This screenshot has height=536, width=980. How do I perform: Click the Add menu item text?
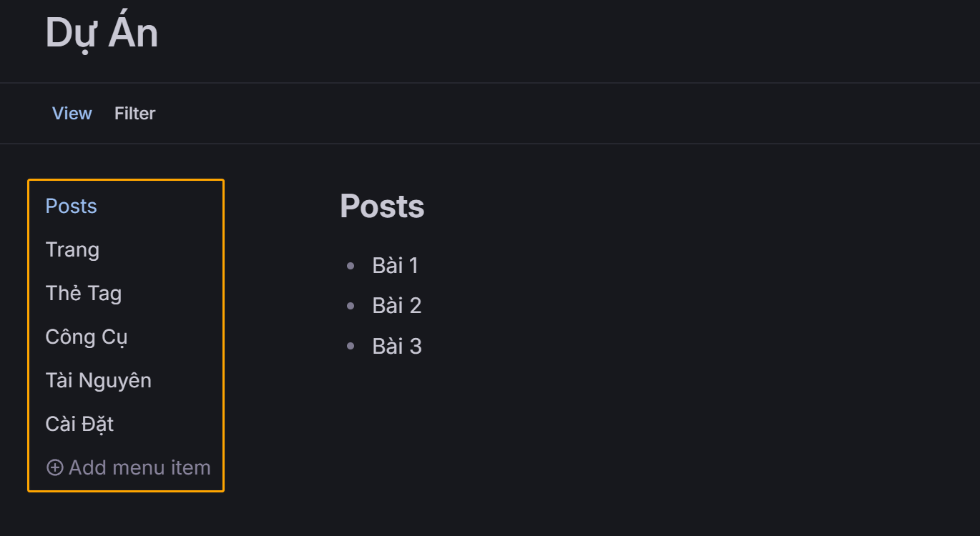139,467
